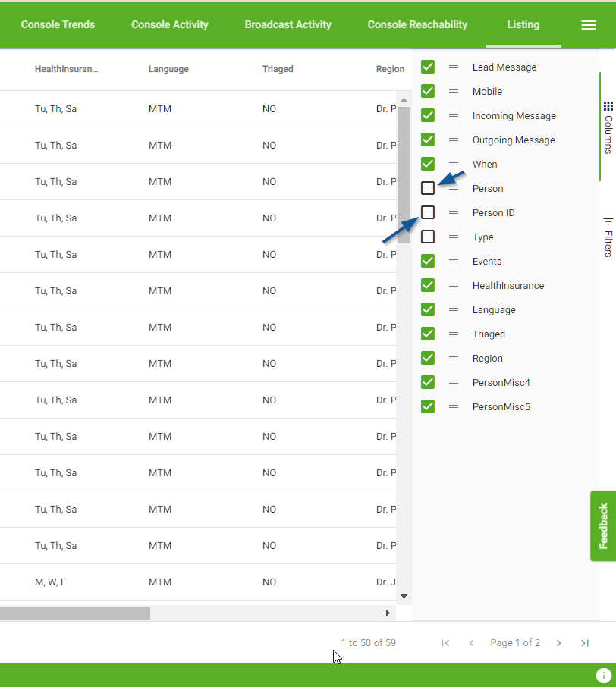Sort by Triaged column header
This screenshot has height=687, width=616.
(278, 69)
